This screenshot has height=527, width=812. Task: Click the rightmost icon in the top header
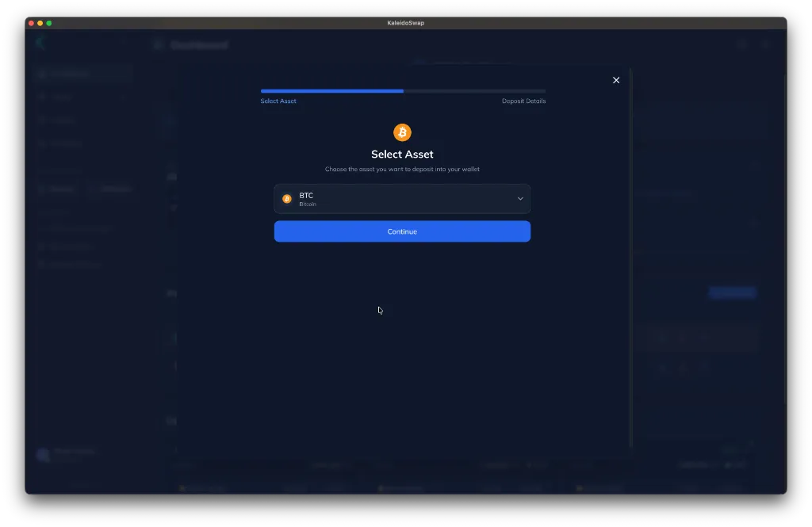pos(765,44)
